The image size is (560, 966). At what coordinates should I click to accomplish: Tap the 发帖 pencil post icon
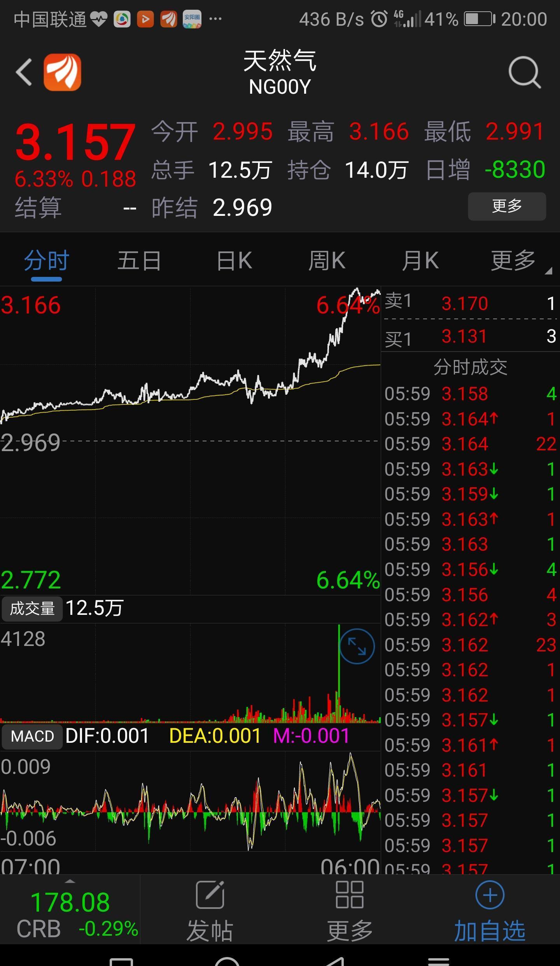[210, 894]
